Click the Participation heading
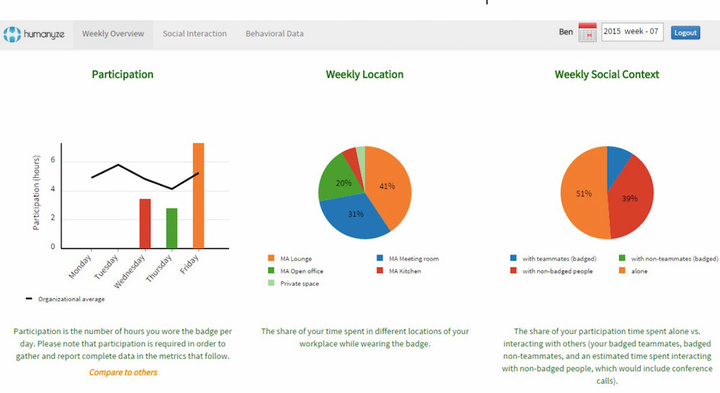Screen dimensions: 720x393 point(123,74)
